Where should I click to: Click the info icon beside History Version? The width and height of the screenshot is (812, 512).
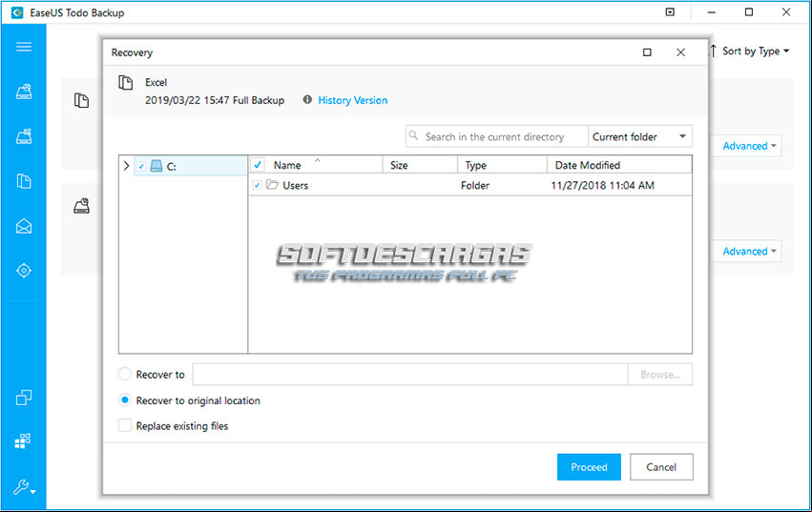(x=307, y=99)
